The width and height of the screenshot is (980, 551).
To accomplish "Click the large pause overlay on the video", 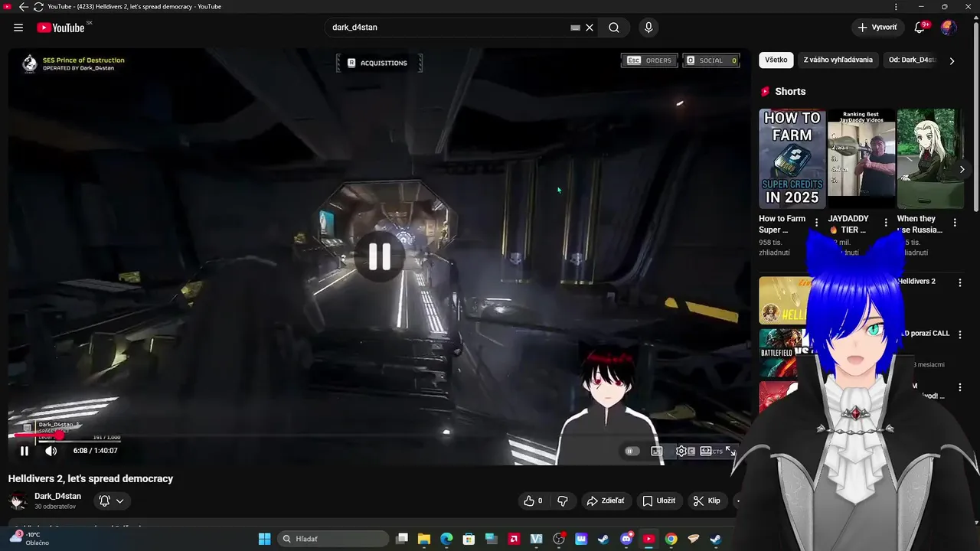I will [x=380, y=257].
